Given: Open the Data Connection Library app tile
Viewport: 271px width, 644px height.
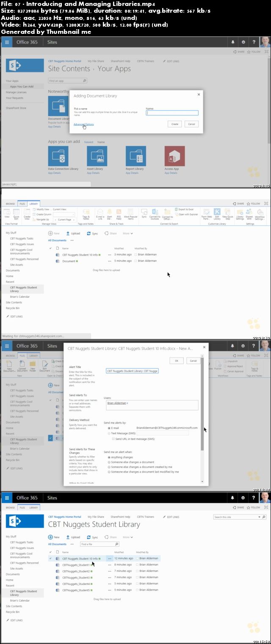Looking at the screenshot, I should click(x=58, y=156).
